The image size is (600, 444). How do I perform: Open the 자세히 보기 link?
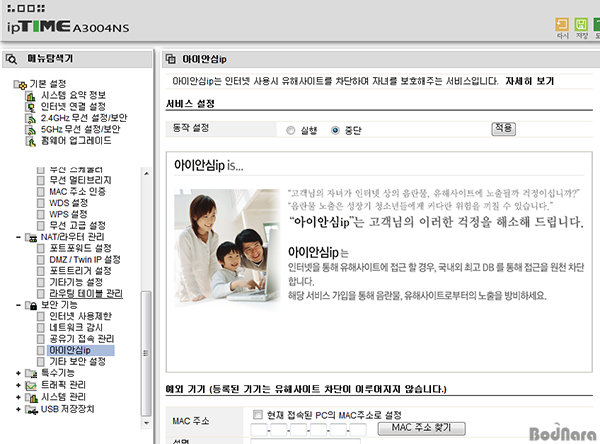530,81
